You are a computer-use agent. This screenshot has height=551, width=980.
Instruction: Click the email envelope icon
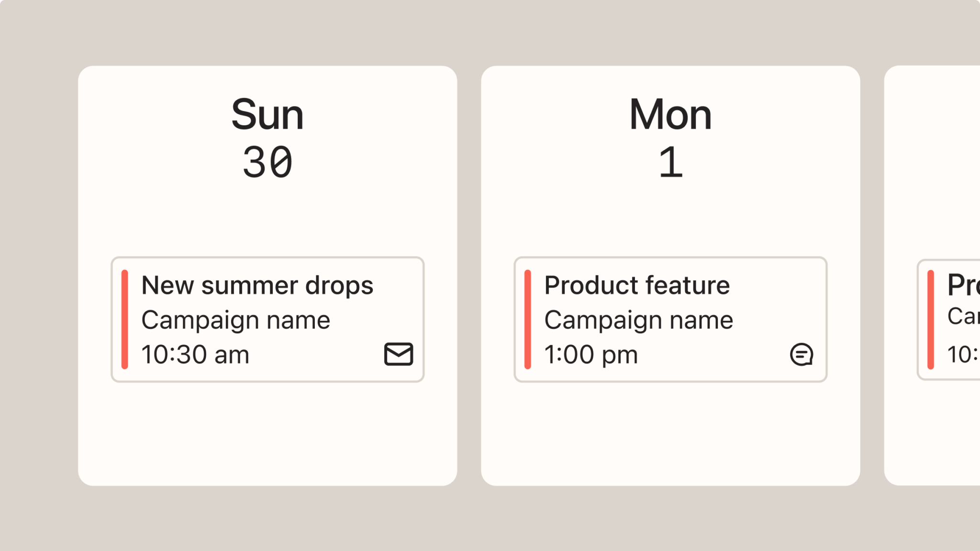399,354
